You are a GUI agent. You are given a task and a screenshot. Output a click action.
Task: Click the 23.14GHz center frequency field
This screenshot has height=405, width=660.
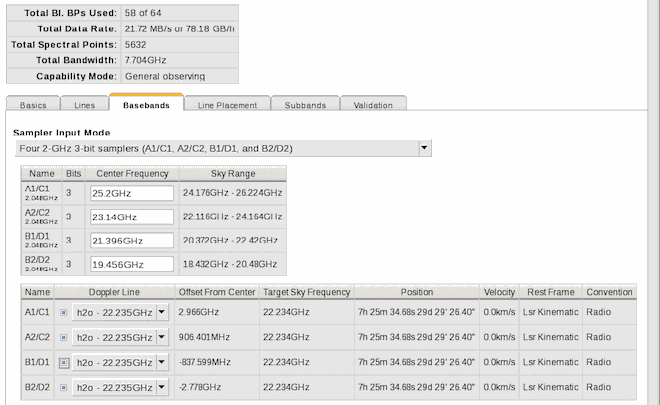(x=131, y=217)
